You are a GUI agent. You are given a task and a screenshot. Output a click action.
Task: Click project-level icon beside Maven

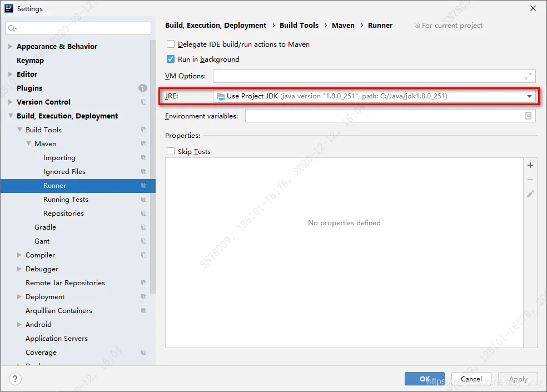click(143, 144)
